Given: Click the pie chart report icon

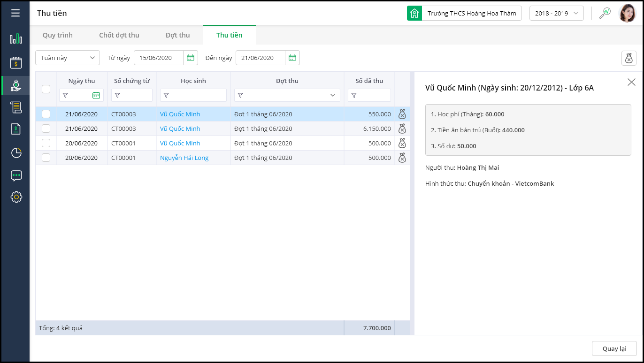Looking at the screenshot, I should (x=16, y=153).
